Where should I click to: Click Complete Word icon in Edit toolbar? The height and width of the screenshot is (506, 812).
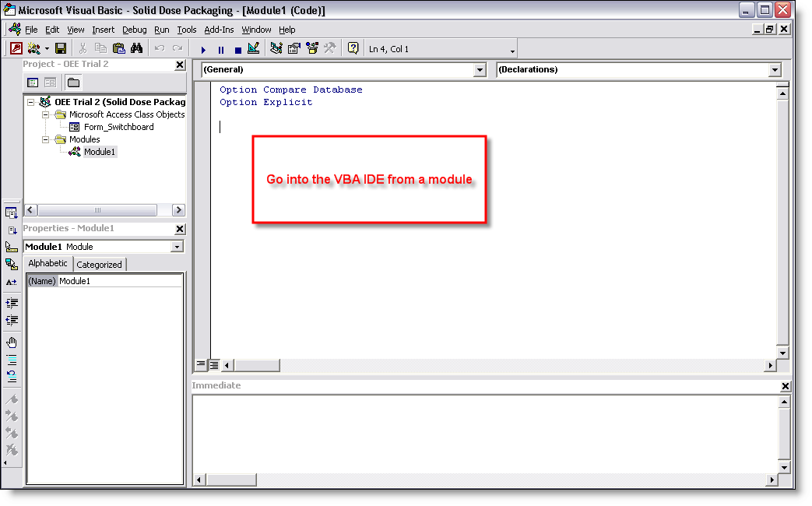(12, 282)
